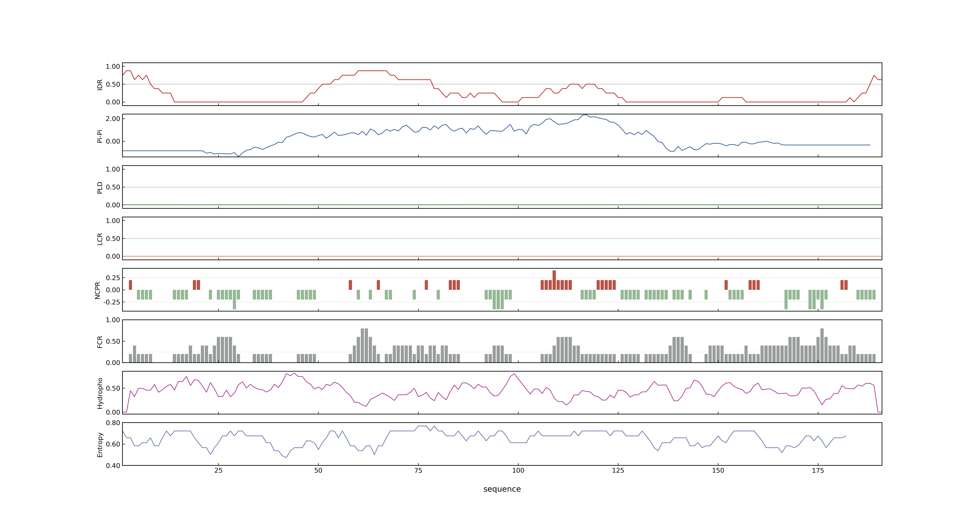
Task: Click the x-axis tick label 175
Action: pyautogui.click(x=818, y=470)
